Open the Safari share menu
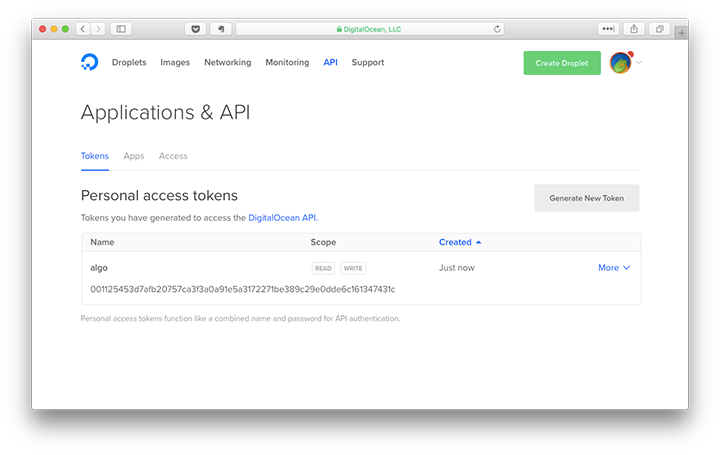This screenshot has height=455, width=720. 634,29
